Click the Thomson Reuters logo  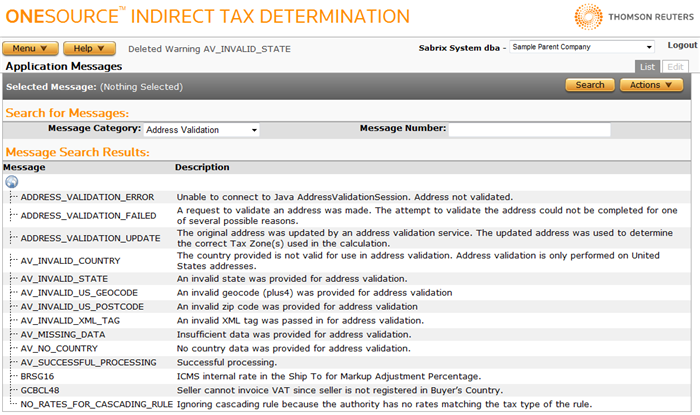point(632,17)
